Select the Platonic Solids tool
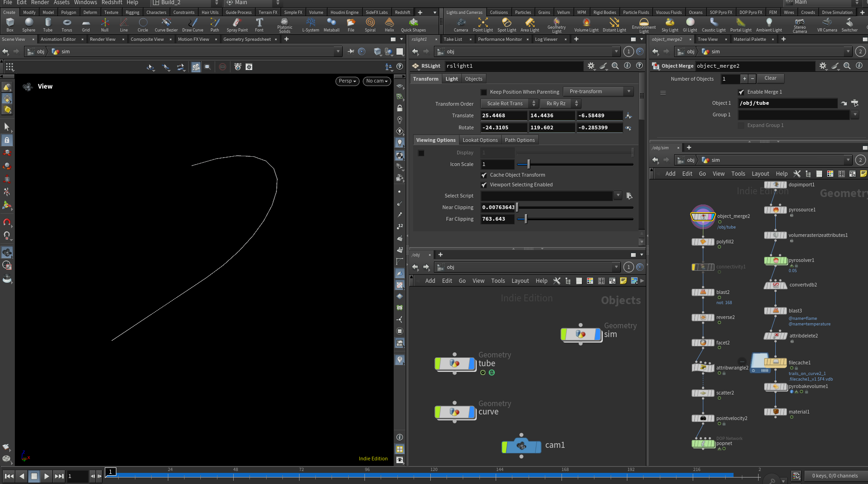The height and width of the screenshot is (484, 868). click(x=285, y=25)
